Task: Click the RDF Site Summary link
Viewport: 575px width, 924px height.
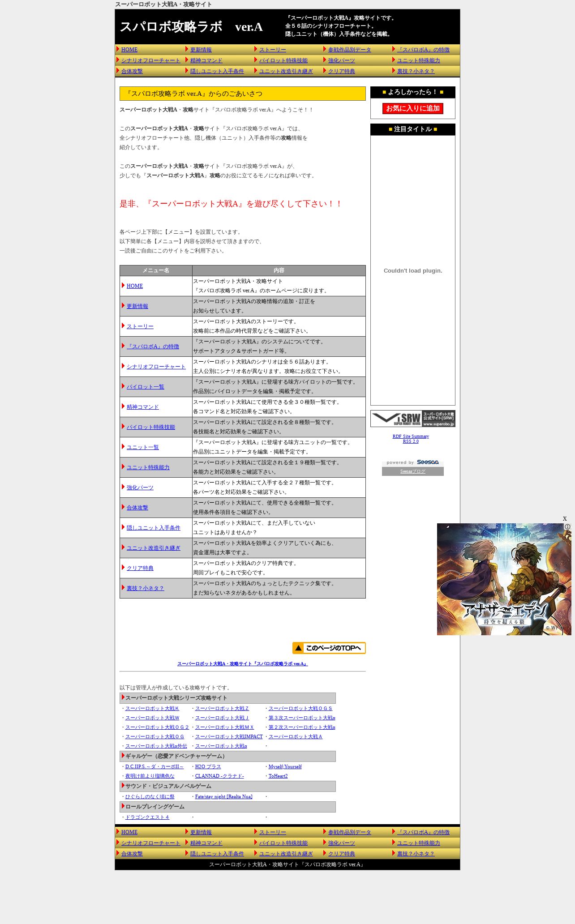Action: (x=411, y=436)
